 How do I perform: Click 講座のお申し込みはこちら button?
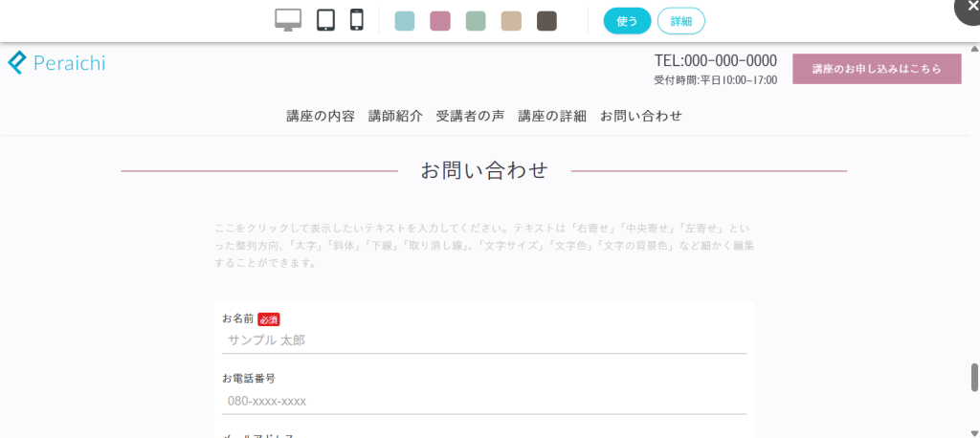point(876,69)
